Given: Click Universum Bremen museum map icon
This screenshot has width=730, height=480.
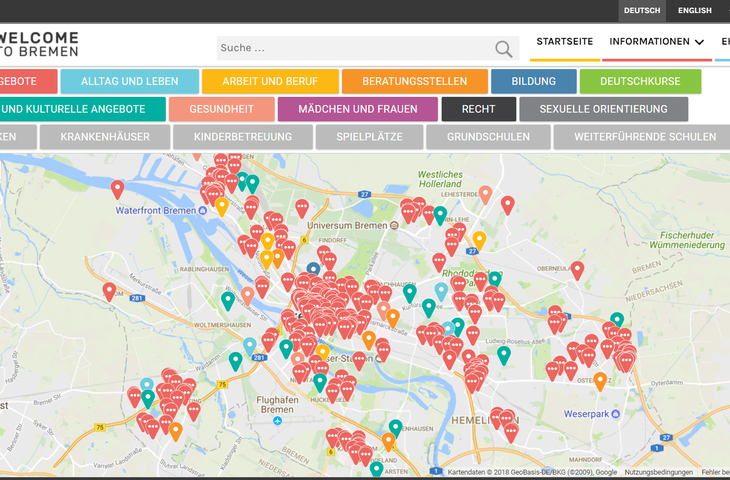Looking at the screenshot, I should tap(394, 225).
